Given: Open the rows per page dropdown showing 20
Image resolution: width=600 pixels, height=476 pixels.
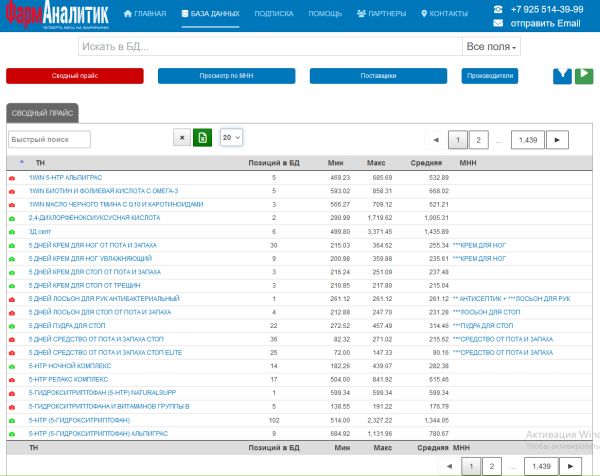Looking at the screenshot, I should 231,137.
